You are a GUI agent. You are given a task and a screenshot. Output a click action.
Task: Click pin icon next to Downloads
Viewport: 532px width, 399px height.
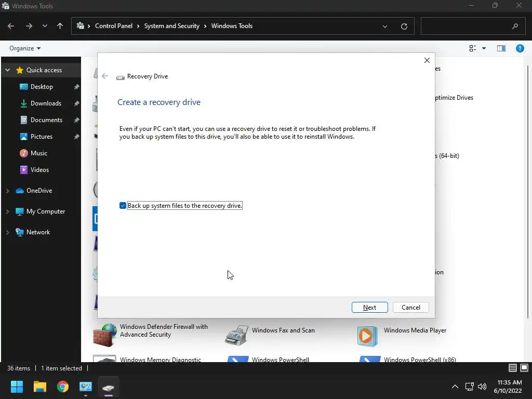click(76, 103)
